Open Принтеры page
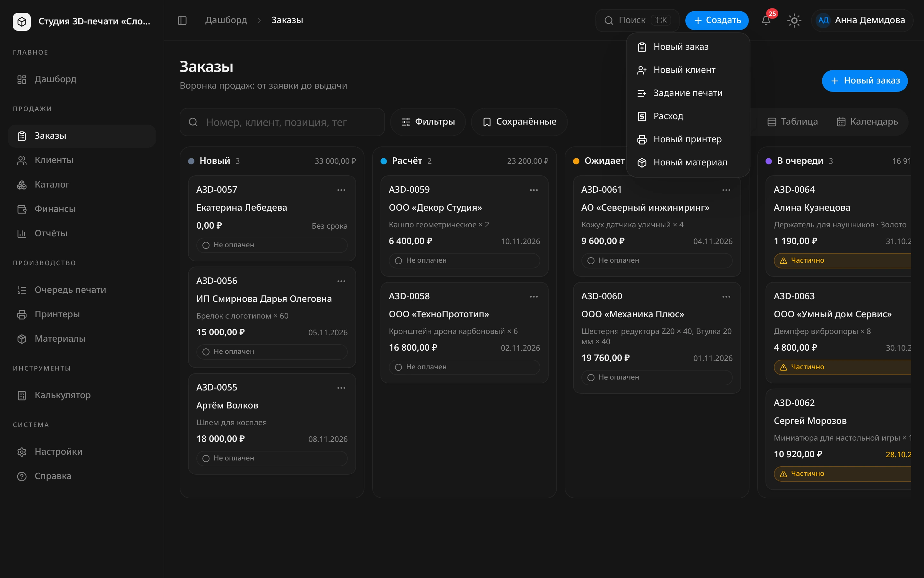This screenshot has height=578, width=924. pos(82,314)
